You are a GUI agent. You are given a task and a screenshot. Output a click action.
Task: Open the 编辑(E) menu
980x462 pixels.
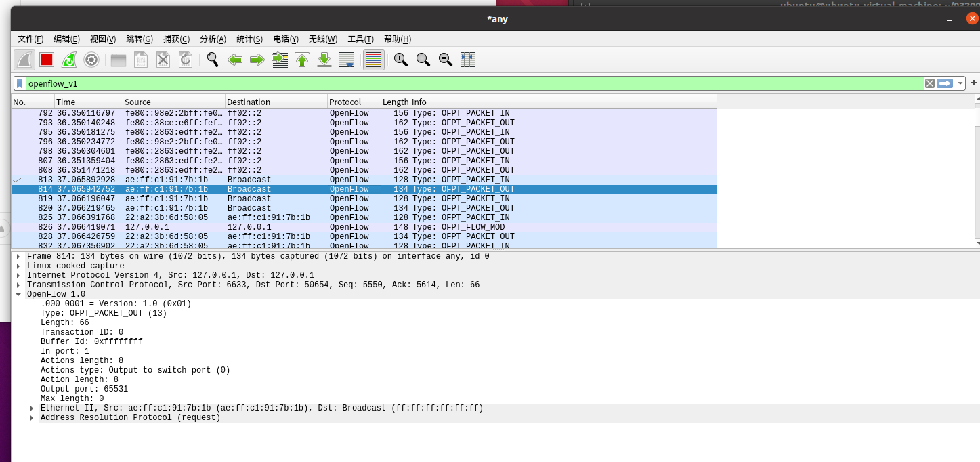(x=67, y=39)
